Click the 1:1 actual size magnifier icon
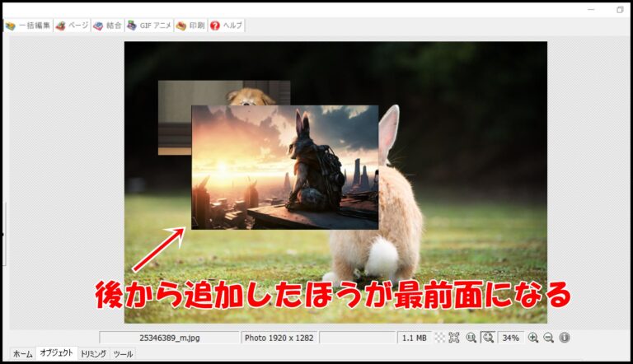The image size is (633, 364). tap(471, 338)
